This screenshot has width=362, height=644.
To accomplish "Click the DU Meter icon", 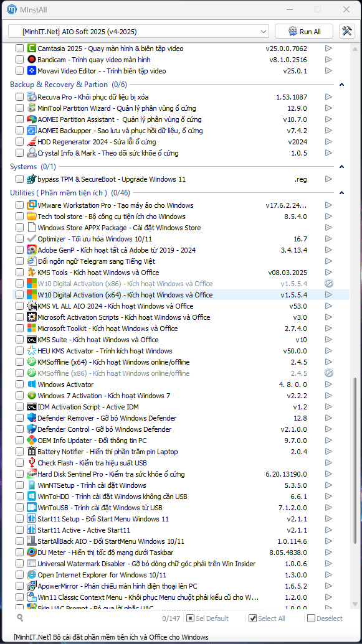I will point(32,553).
